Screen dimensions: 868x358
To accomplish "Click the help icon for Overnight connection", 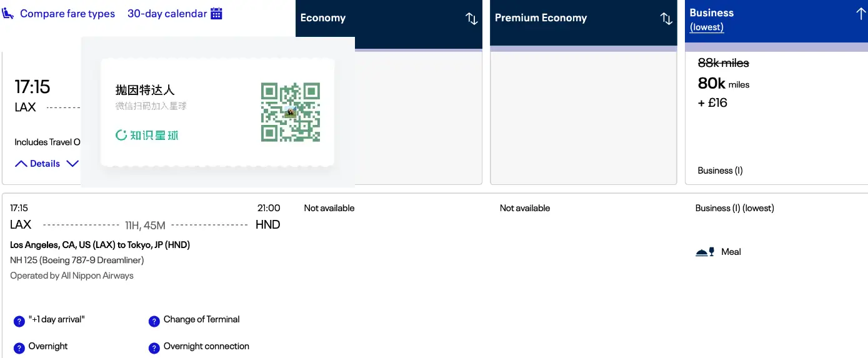I will (x=154, y=348).
